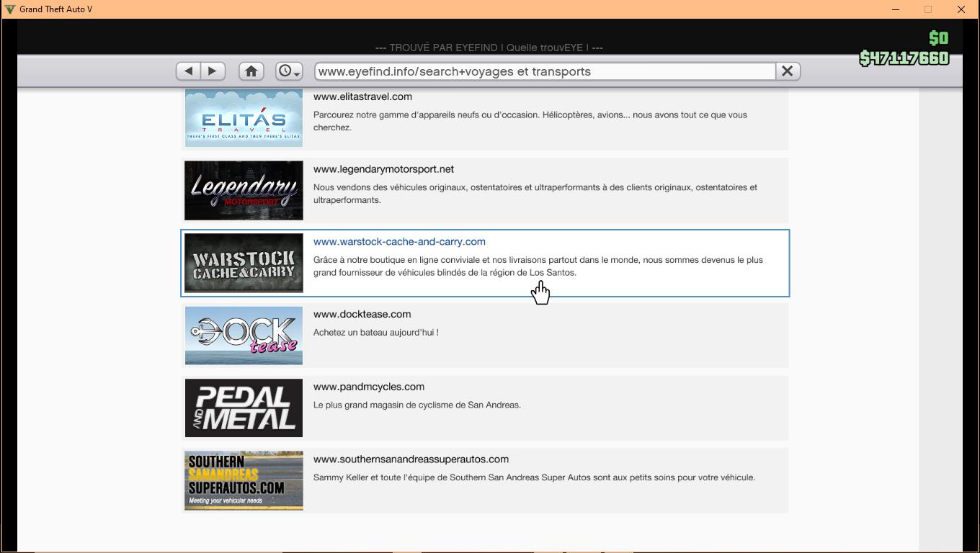Click the Grand Theft Auto V title bar icon

(10, 9)
